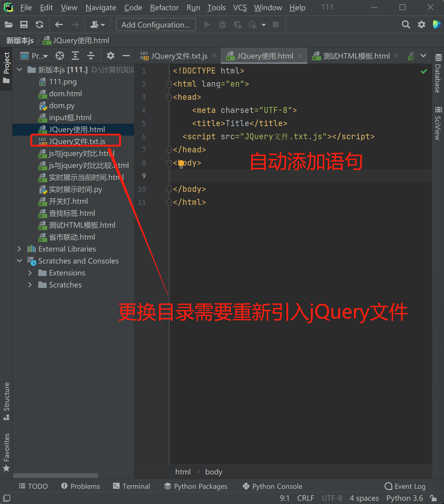
Task: Click Collapse All icon in Project panel
Action: (91, 56)
